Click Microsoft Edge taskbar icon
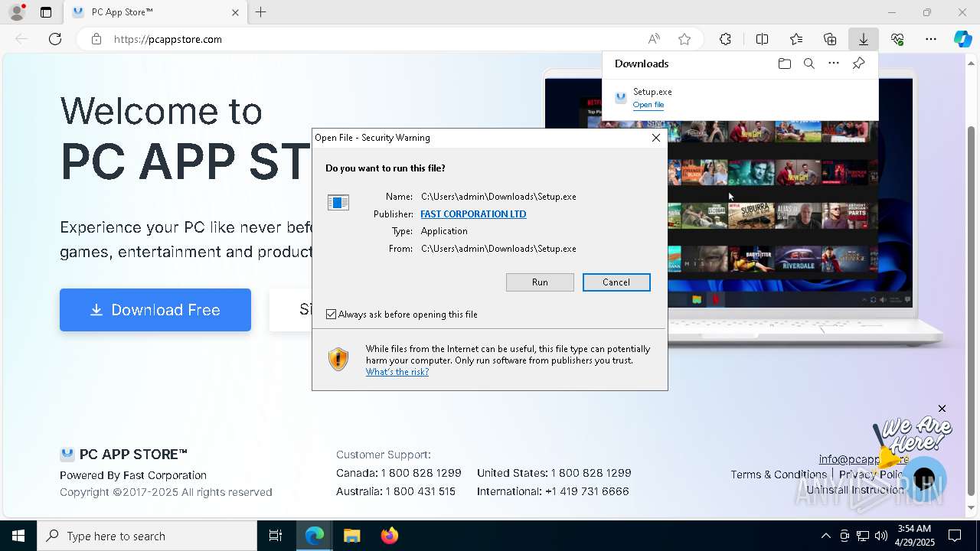 point(315,536)
